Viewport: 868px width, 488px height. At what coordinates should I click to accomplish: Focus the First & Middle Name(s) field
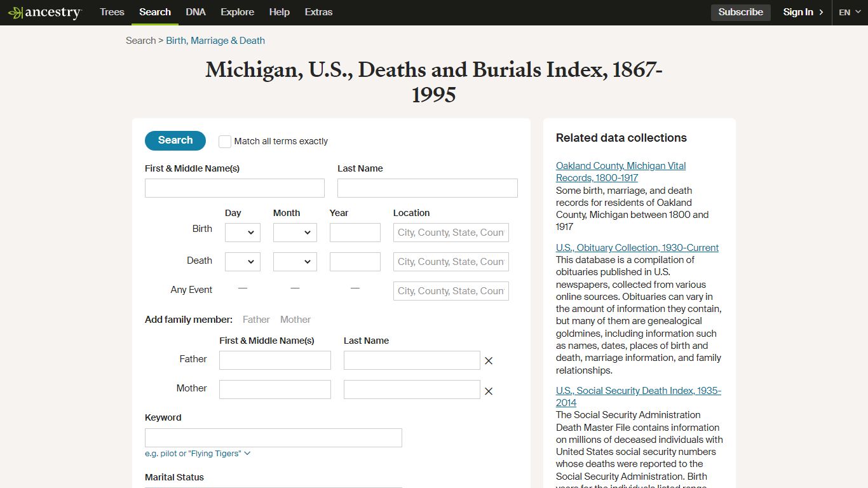(x=234, y=188)
